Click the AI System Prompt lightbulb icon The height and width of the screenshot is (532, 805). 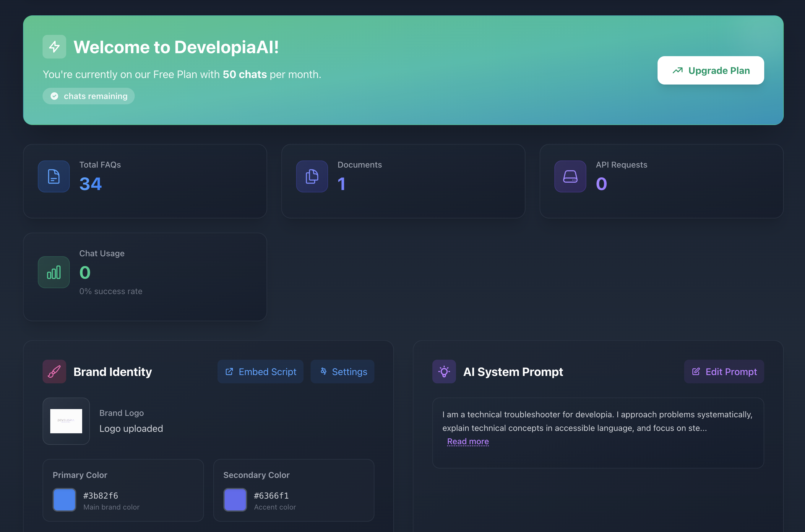click(x=444, y=372)
